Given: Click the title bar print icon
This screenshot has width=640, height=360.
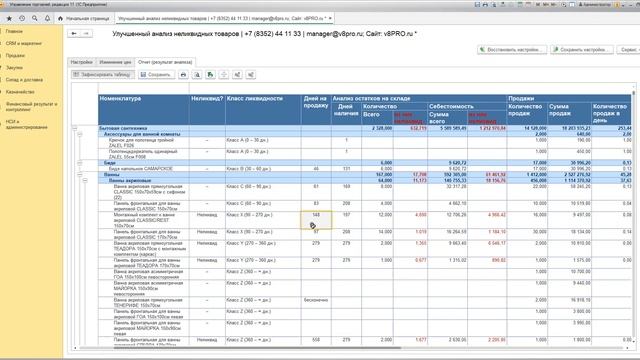Looking at the screenshot, I should click(485, 4).
